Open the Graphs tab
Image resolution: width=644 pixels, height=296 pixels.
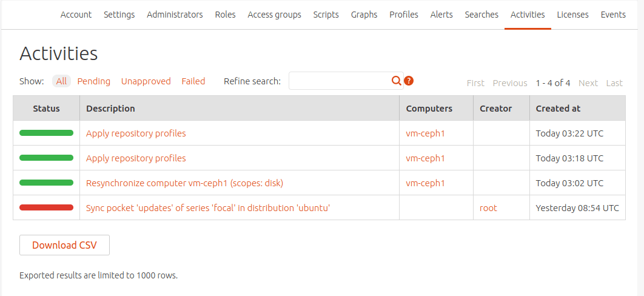point(364,15)
